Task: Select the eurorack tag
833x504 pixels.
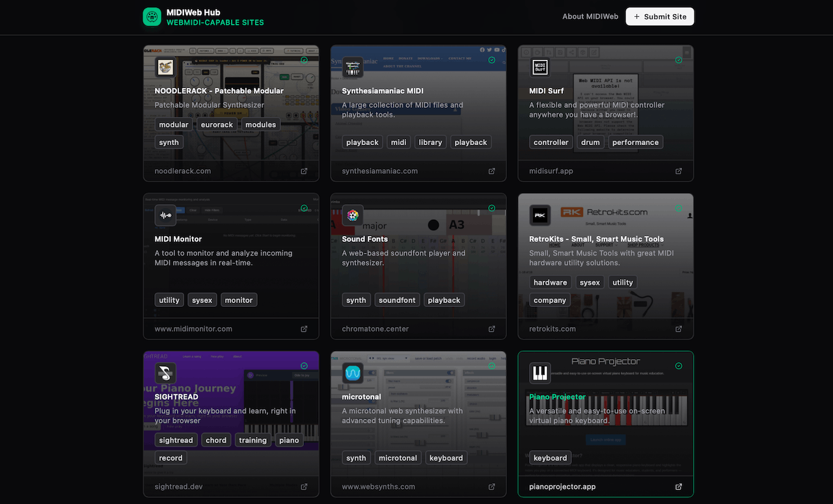Action: coord(217,125)
